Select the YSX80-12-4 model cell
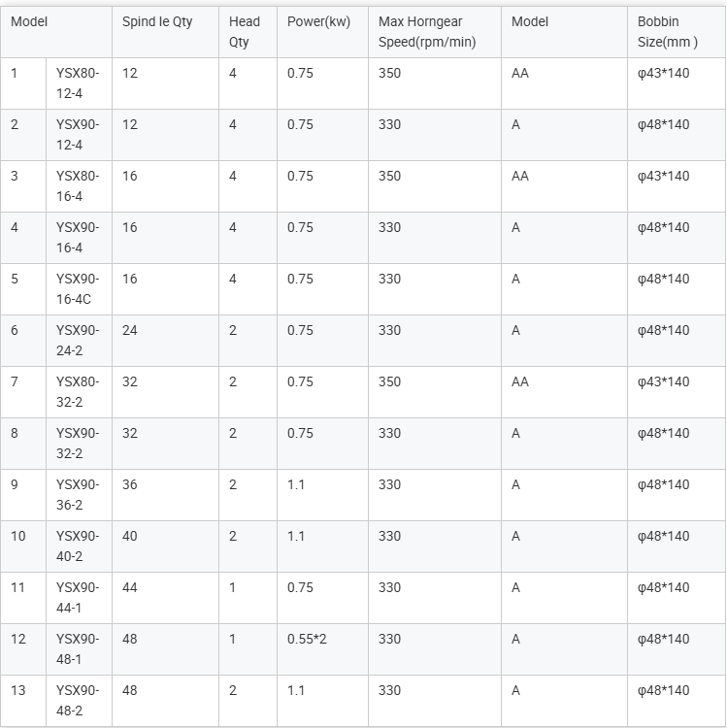The image size is (727, 728). [78, 83]
